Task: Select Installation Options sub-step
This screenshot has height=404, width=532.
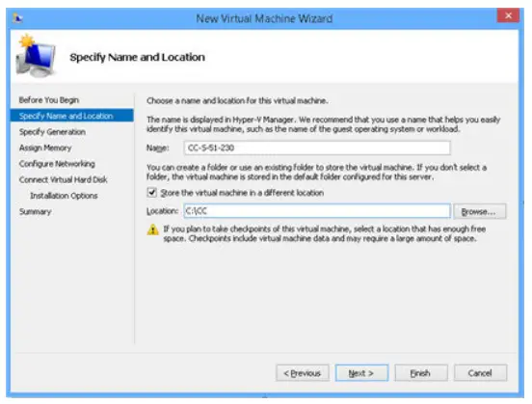Action: [x=64, y=196]
